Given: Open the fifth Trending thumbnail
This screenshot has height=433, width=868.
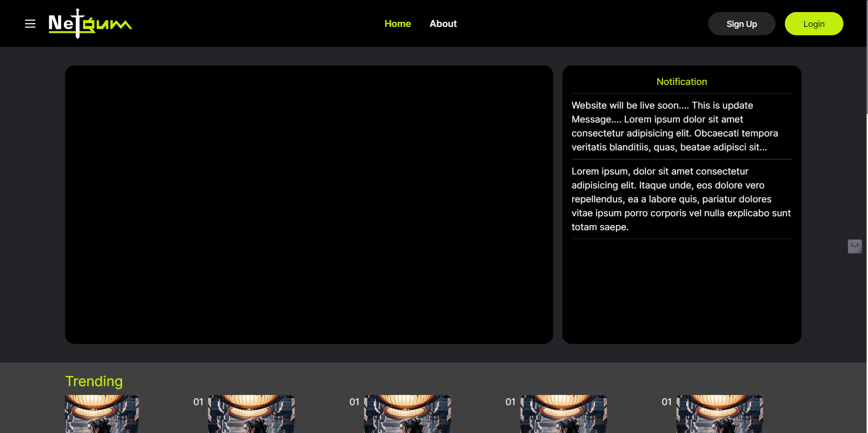Looking at the screenshot, I should coord(719,414).
